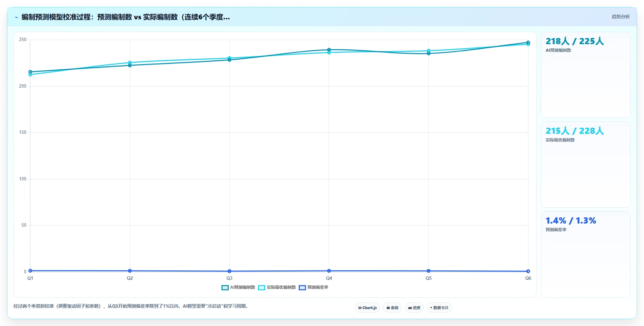
Task: Click the trend icon beside the chart title
Action: (16, 17)
